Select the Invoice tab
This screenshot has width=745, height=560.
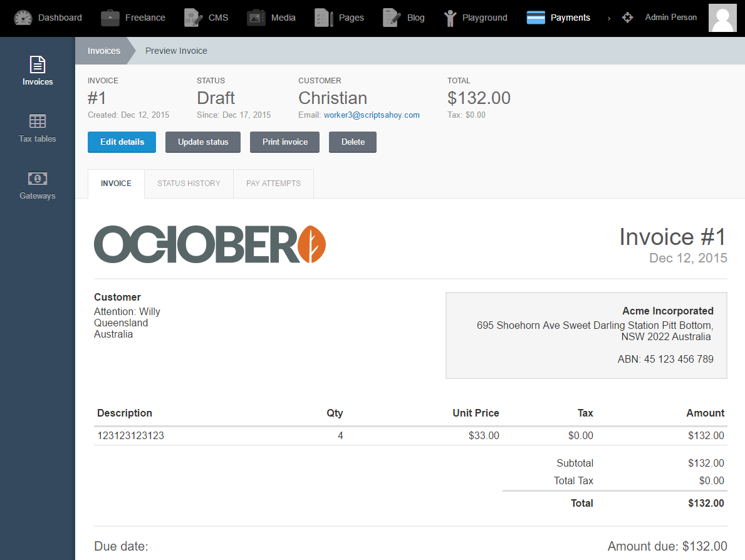point(116,184)
